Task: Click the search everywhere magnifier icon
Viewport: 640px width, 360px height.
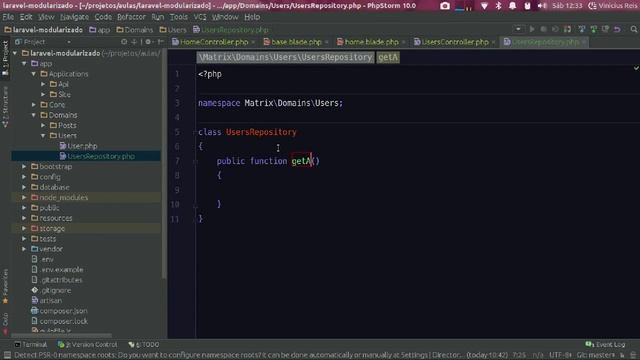Action: click(x=633, y=29)
